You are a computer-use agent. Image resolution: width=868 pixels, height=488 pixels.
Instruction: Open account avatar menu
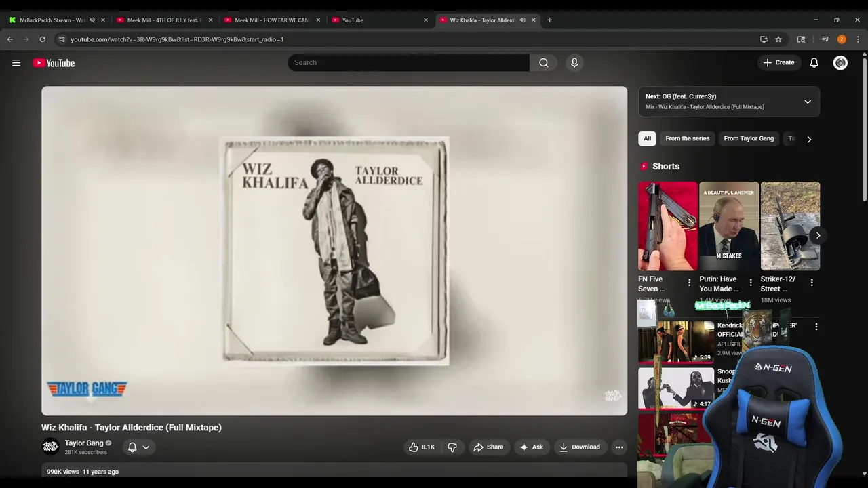(x=840, y=63)
